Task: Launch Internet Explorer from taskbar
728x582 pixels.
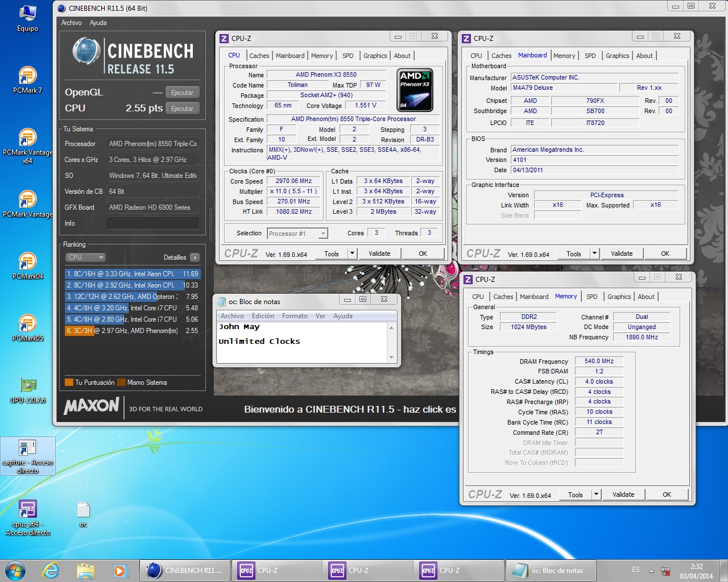Action: click(51, 571)
